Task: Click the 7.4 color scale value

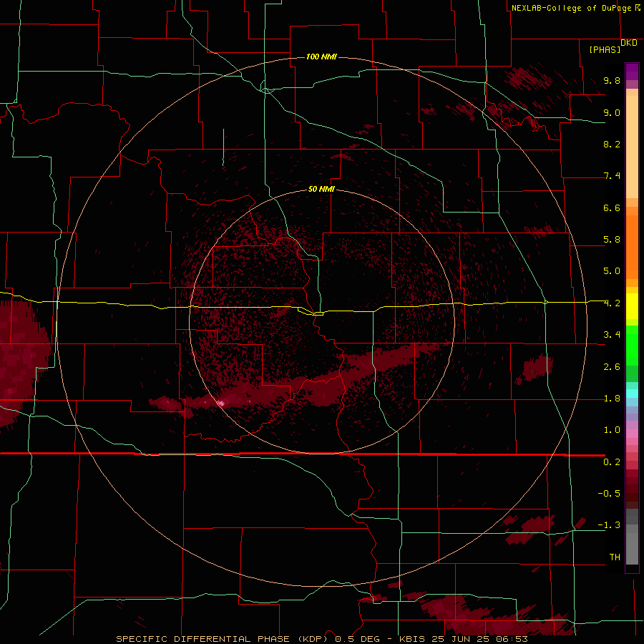Action: tap(612, 176)
